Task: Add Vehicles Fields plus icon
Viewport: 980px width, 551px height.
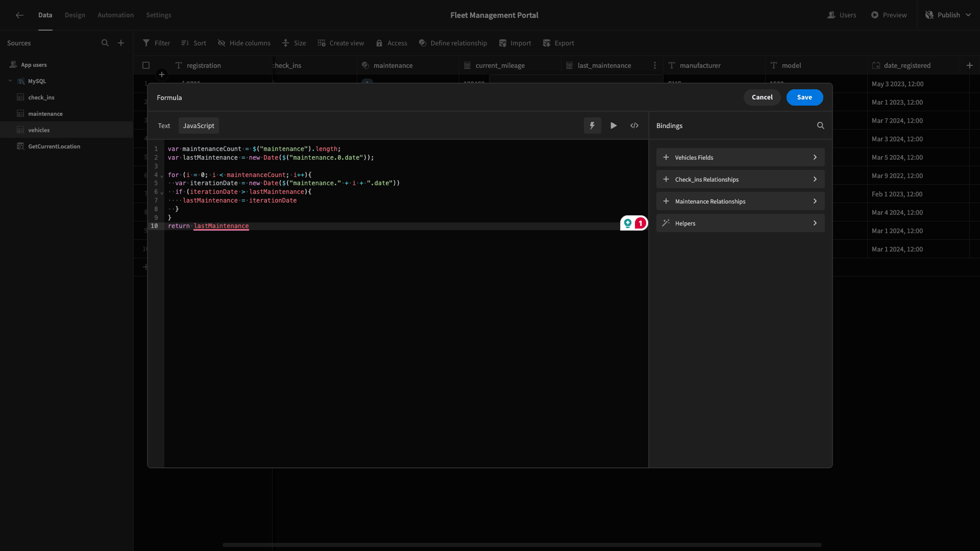Action: pos(666,157)
